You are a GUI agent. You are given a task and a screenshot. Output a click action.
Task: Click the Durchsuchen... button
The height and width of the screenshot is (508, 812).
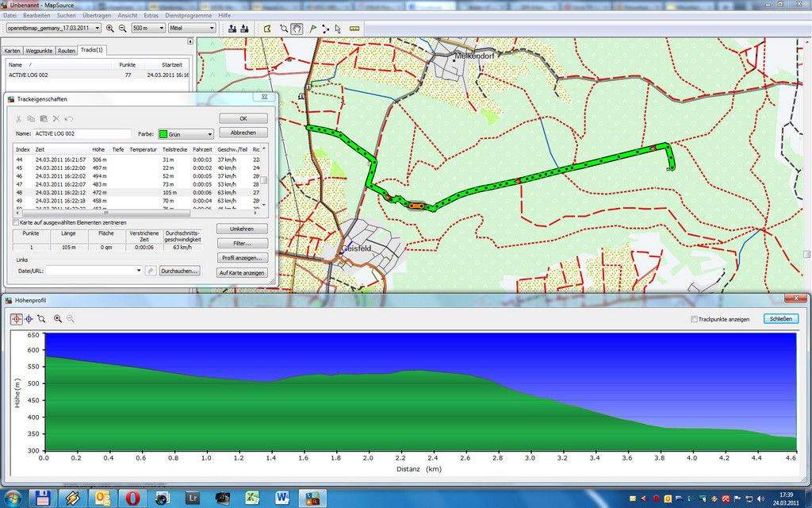(180, 271)
